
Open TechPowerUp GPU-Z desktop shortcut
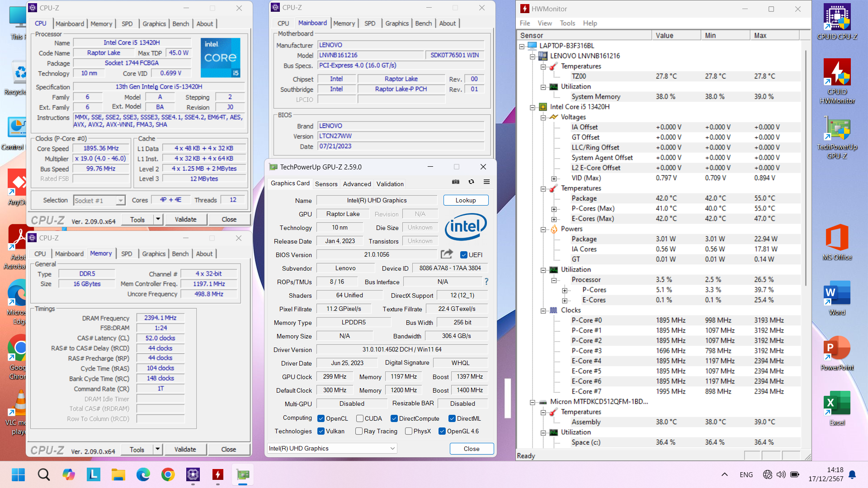pyautogui.click(x=837, y=138)
